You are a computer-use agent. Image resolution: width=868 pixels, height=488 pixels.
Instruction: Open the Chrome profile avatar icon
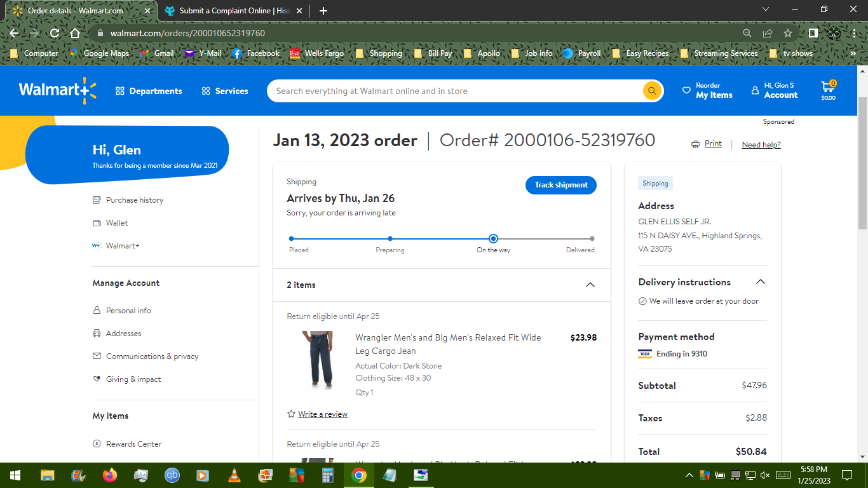click(x=834, y=33)
